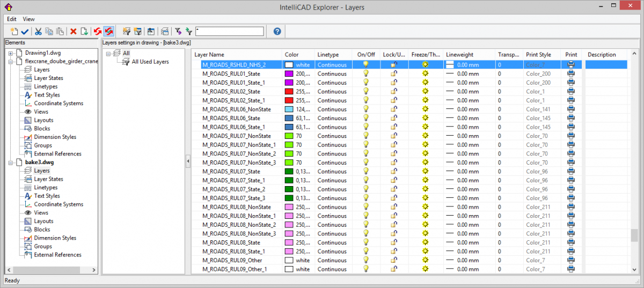Click the Copy toolbar icon
Viewport: 644px width, 288px height.
[x=49, y=32]
